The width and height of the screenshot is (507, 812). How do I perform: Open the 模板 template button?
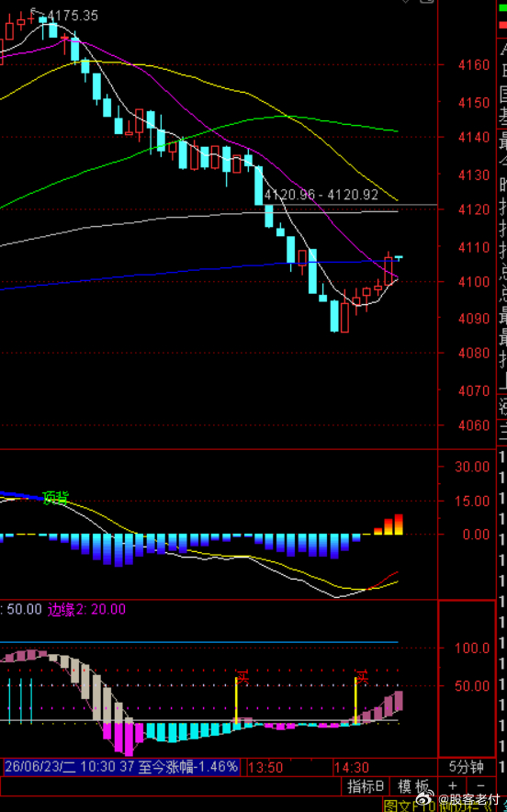[x=414, y=786]
